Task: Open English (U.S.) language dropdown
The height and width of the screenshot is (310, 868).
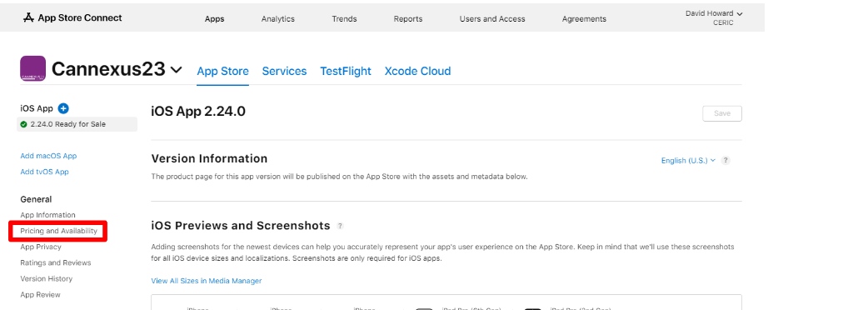Action: [688, 161]
